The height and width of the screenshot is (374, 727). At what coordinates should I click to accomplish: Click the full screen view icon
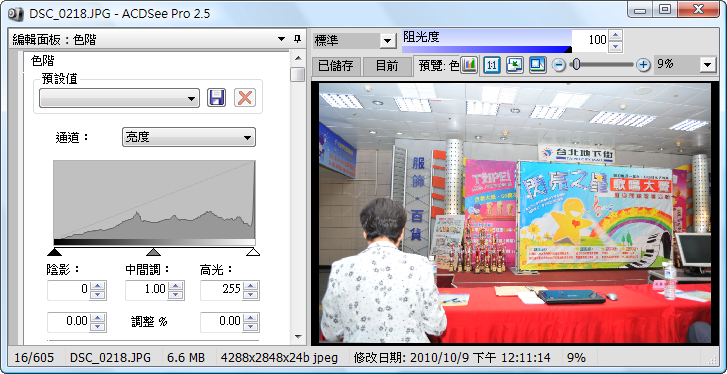538,65
